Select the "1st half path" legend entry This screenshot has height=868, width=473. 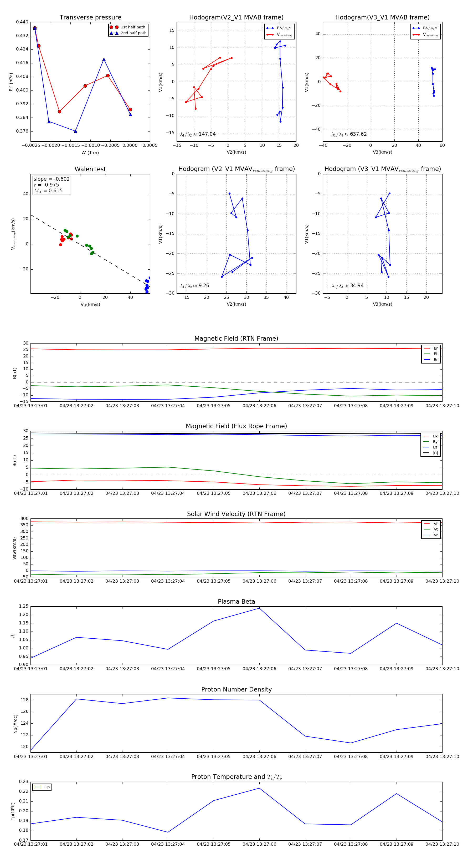click(128, 27)
